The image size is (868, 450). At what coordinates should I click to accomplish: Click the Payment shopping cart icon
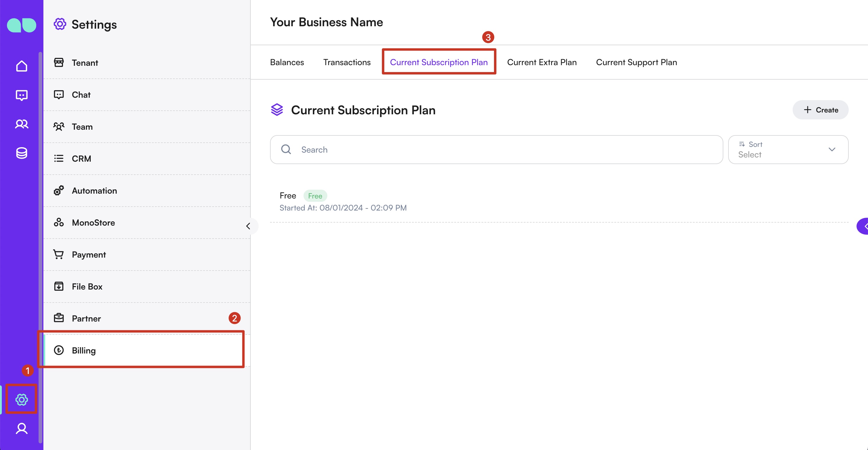[x=59, y=254]
